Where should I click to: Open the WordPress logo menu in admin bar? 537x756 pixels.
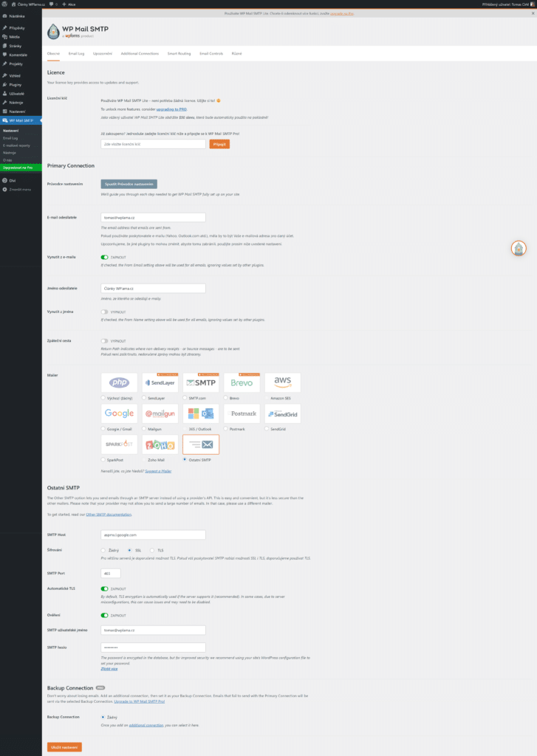[5, 4]
